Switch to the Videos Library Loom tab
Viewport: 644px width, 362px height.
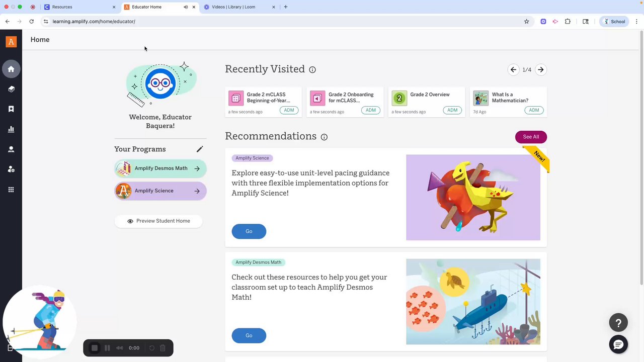click(x=240, y=7)
